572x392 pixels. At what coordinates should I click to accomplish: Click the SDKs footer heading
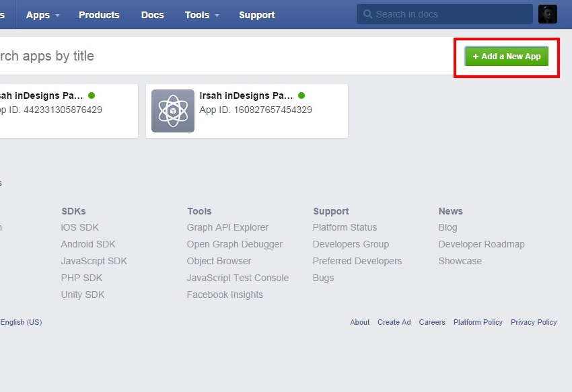[x=74, y=211]
